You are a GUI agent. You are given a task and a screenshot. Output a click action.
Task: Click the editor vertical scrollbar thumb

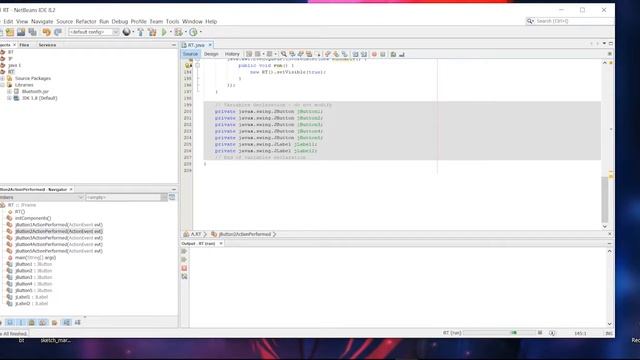click(x=605, y=199)
